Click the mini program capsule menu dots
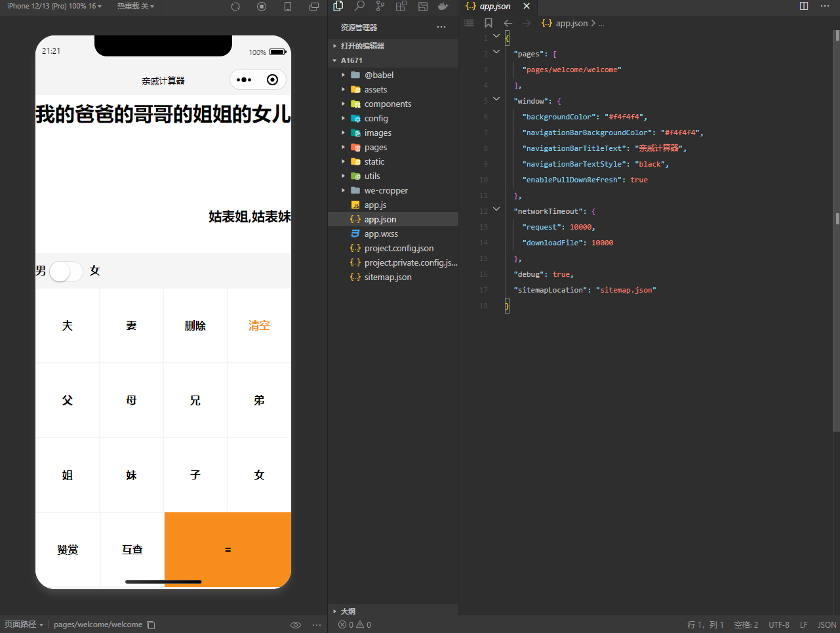The width and height of the screenshot is (840, 633). click(x=244, y=79)
